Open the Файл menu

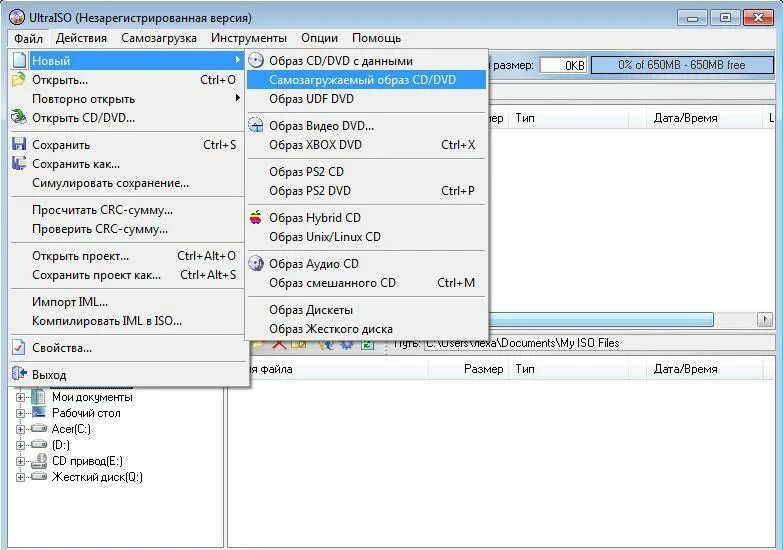[28, 38]
